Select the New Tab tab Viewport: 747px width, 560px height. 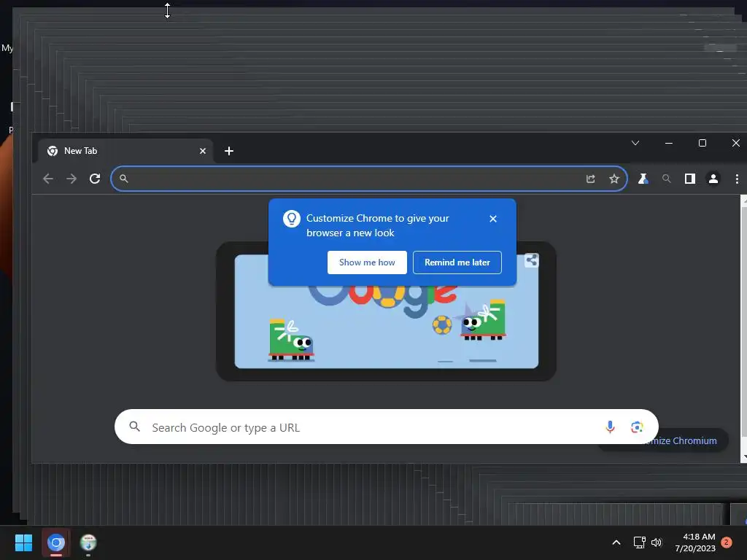point(125,151)
